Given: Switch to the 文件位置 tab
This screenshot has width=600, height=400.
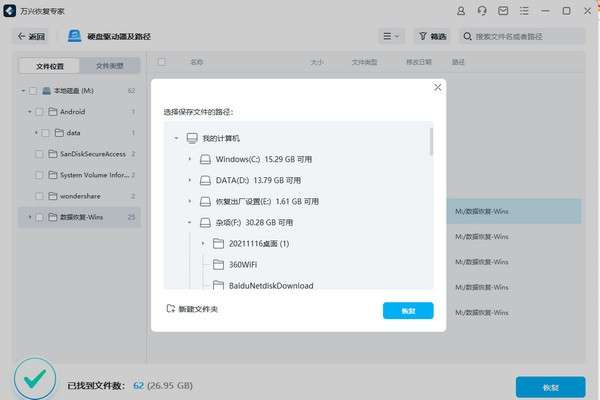Looking at the screenshot, I should 49,66.
